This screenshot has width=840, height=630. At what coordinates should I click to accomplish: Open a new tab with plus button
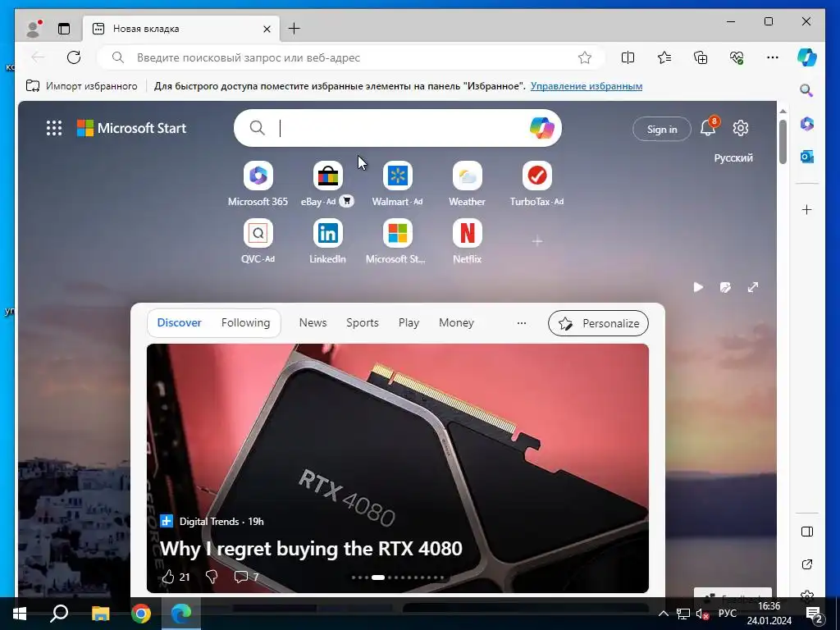point(294,29)
